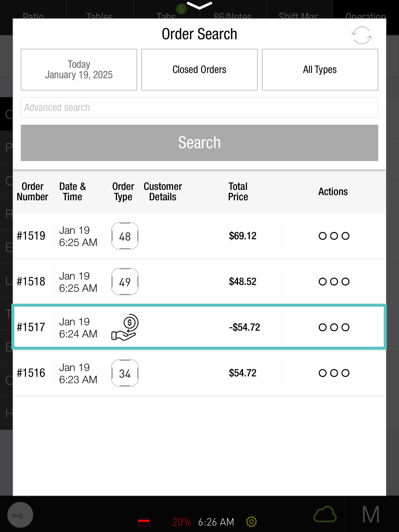The width and height of the screenshot is (399, 532).
Task: Click the green cloud sync icon
Action: pos(325,514)
